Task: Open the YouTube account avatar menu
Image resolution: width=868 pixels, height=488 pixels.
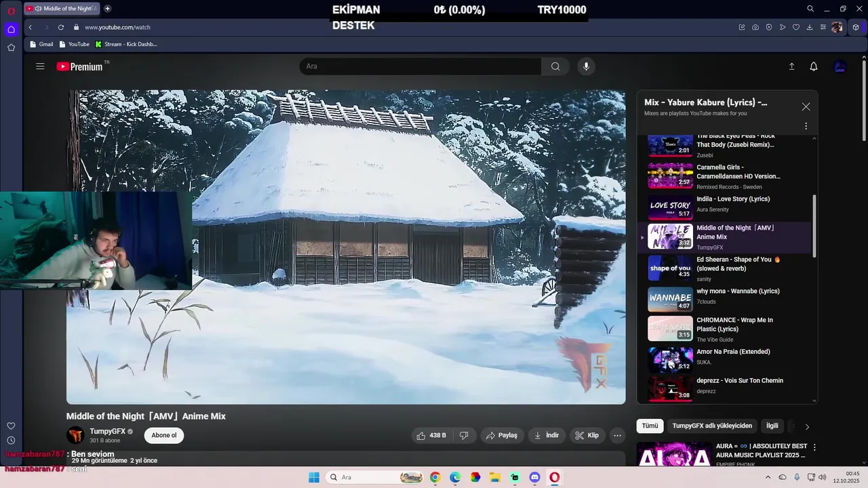Action: pyautogui.click(x=840, y=66)
